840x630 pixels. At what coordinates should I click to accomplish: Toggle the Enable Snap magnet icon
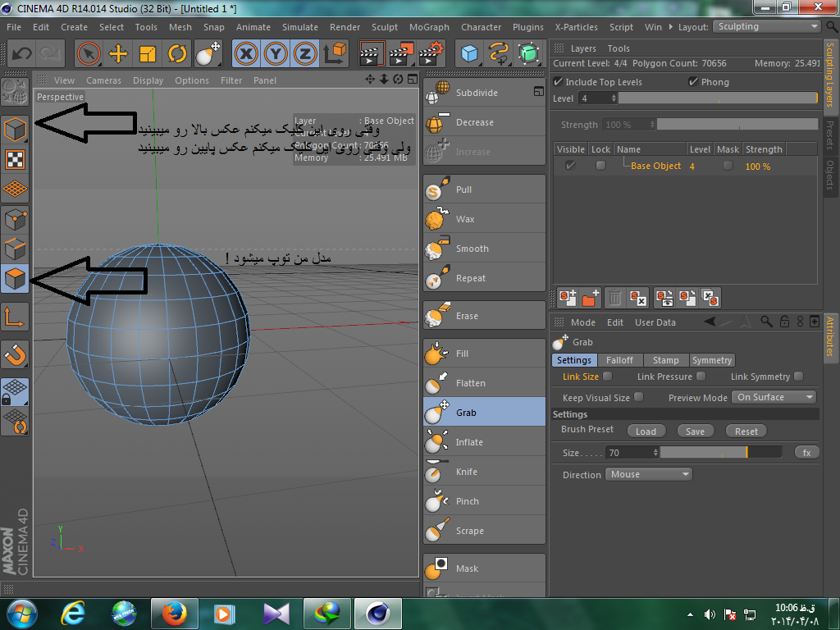pos(15,354)
